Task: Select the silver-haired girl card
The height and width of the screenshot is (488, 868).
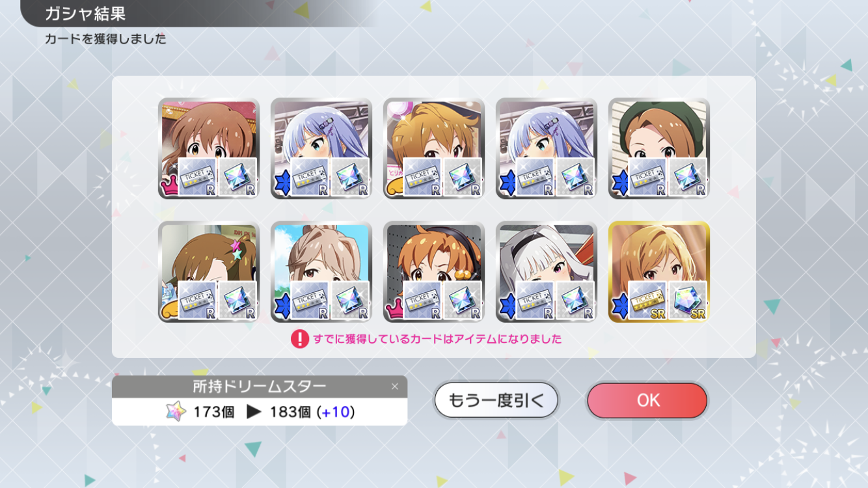Action: 546,271
